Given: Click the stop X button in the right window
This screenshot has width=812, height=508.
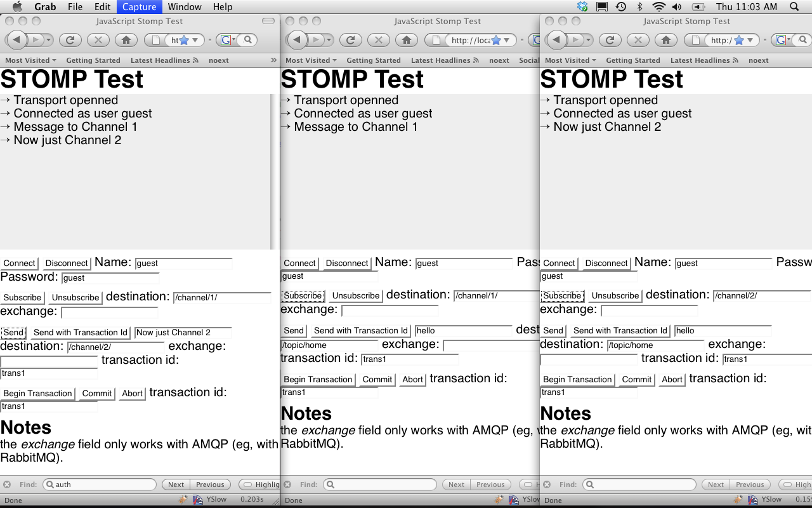Looking at the screenshot, I should (x=638, y=40).
